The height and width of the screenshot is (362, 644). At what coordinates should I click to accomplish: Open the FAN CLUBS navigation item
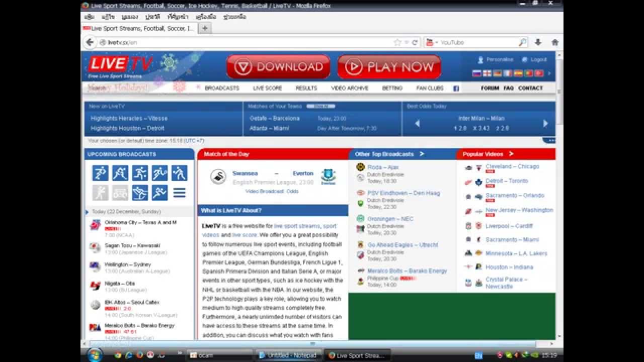[430, 88]
